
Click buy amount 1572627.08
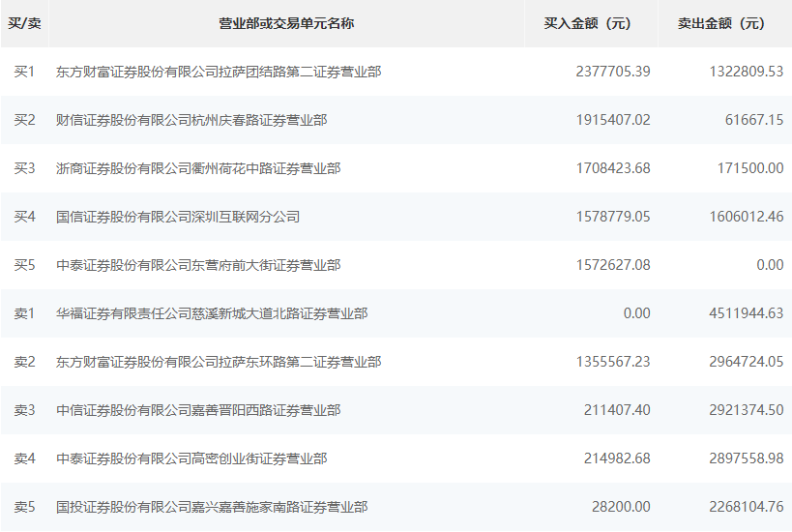pyautogui.click(x=613, y=265)
